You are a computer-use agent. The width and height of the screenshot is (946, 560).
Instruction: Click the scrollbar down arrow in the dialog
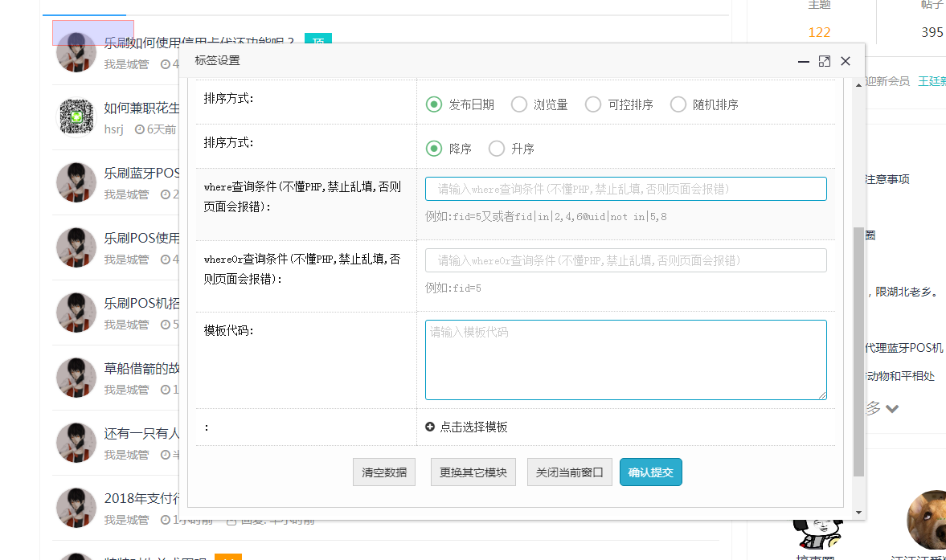(x=858, y=512)
